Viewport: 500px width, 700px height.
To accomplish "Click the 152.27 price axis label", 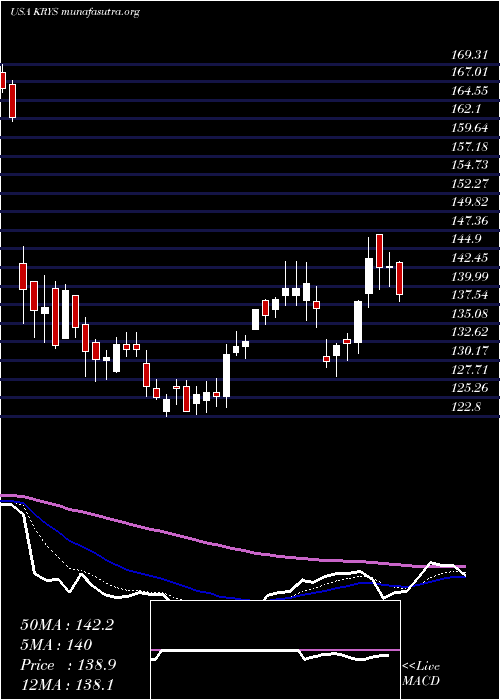I will pos(470,184).
